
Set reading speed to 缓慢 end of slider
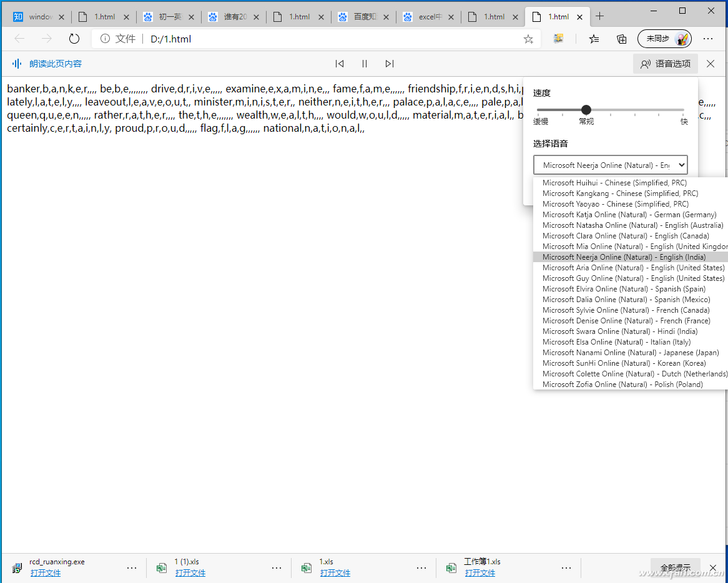tap(538, 110)
